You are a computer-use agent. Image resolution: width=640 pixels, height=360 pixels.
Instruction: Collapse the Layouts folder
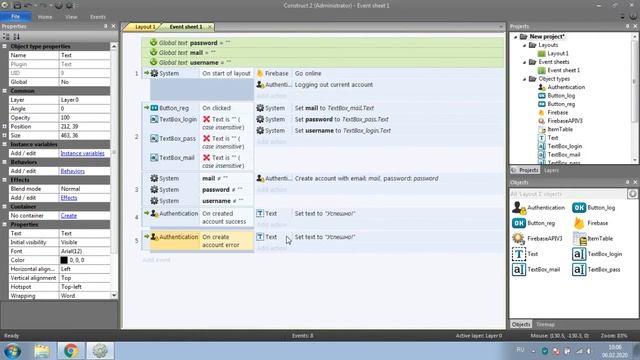(525, 45)
